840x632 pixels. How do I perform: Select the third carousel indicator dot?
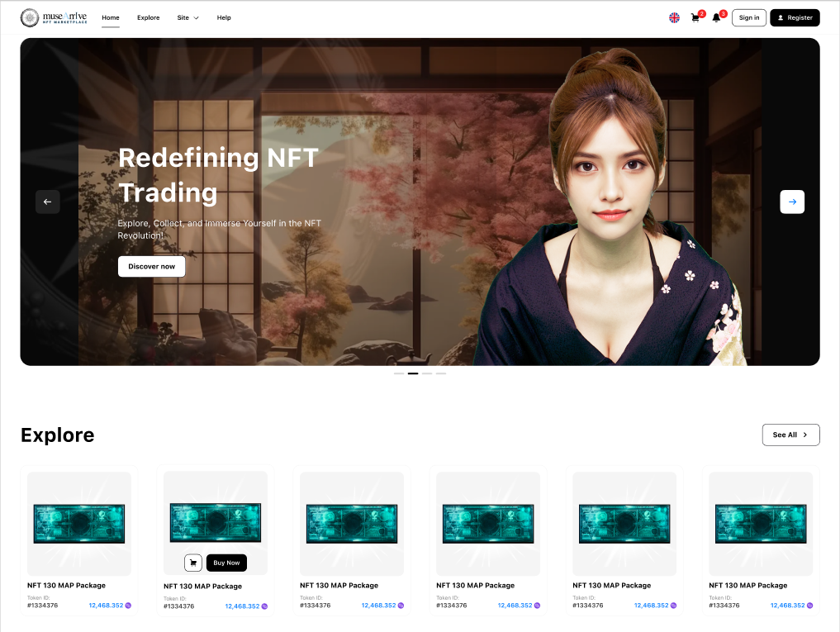[427, 373]
